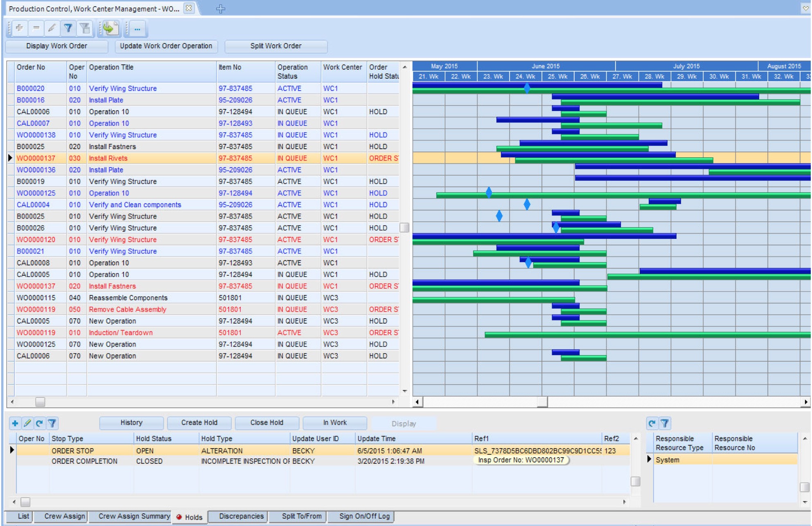This screenshot has height=526, width=812.
Task: Select WO0000120 Verify Wing Structure row
Action: (203, 240)
